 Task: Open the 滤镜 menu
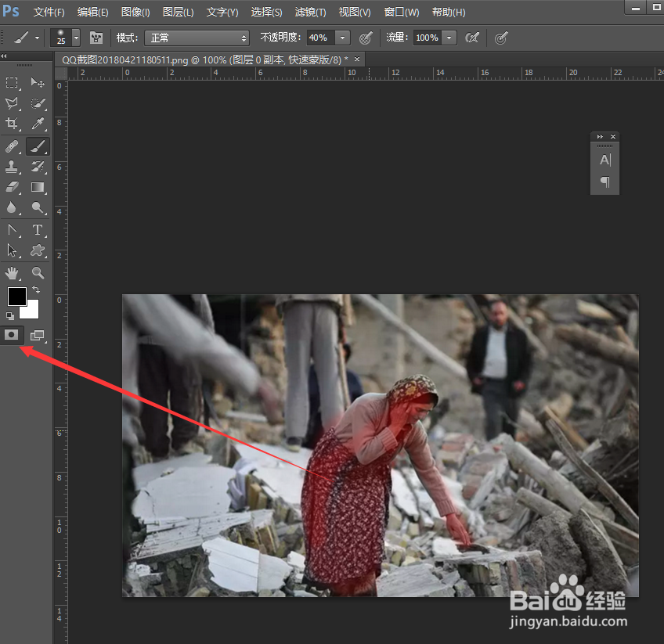click(309, 12)
